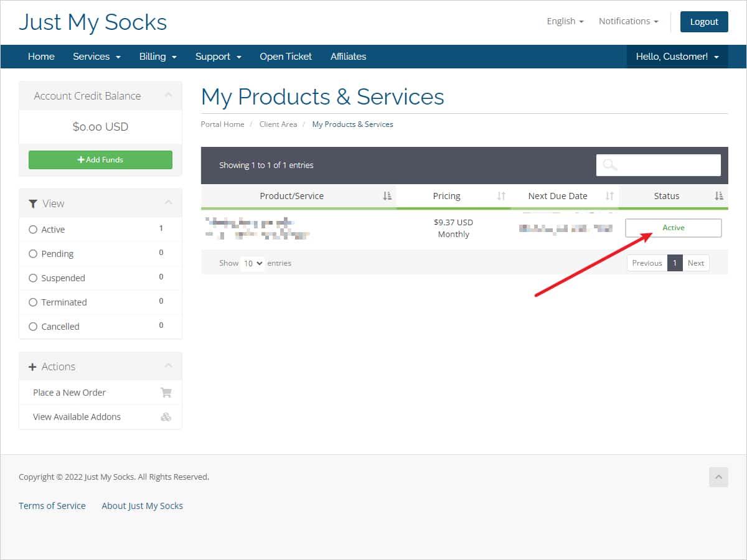Viewport: 747px width, 560px height.
Task: Select page 1 in pagination
Action: click(675, 263)
